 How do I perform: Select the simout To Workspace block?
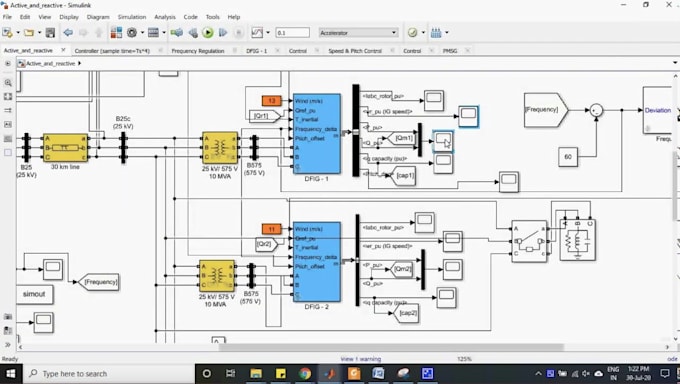click(x=34, y=294)
